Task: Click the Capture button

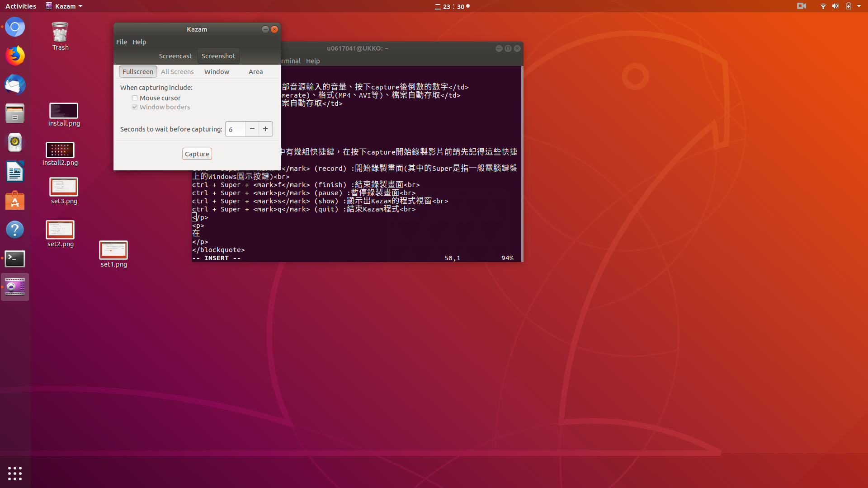Action: (197, 154)
